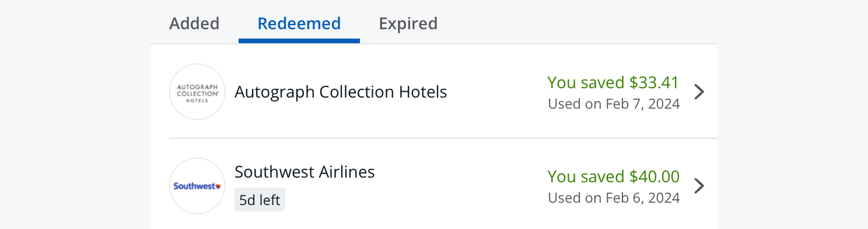Click Used on Feb 6, 2024
Image resolution: width=868 pixels, height=229 pixels.
614,198
